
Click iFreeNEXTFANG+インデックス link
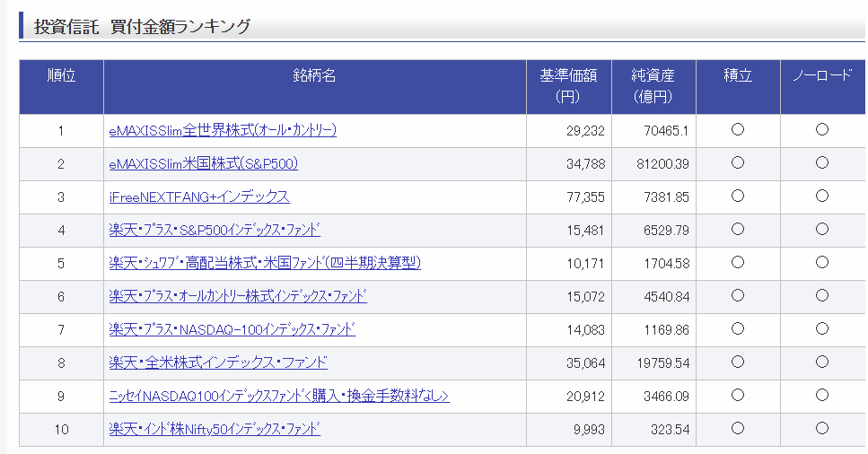pyautogui.click(x=199, y=196)
